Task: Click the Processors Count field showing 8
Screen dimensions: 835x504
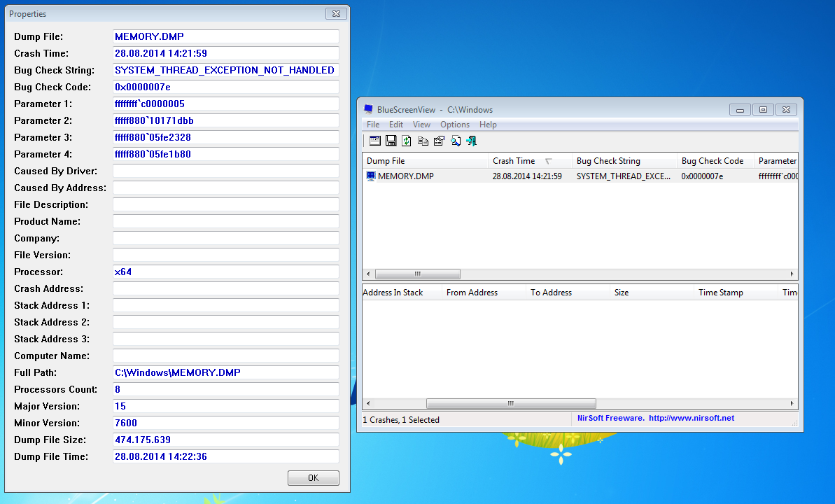Action: 226,389
